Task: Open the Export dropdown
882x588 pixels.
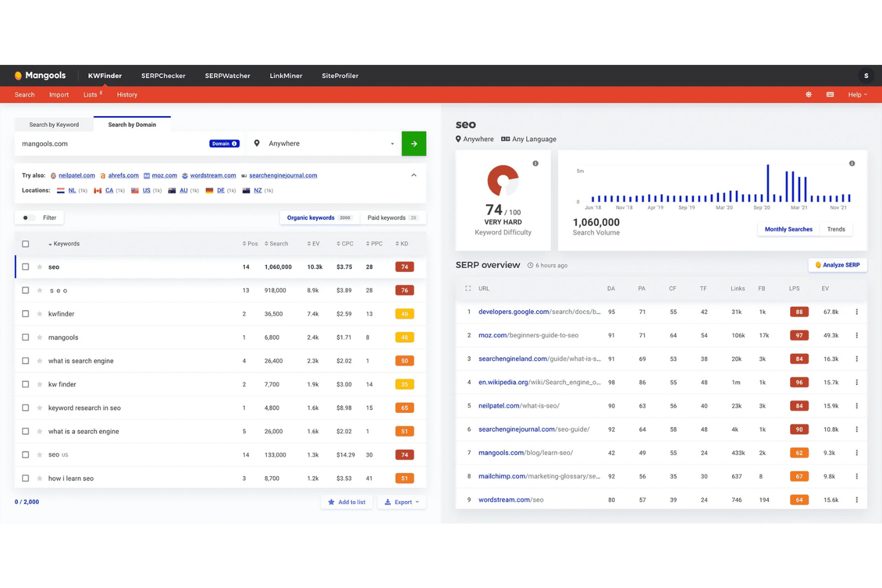Action: tap(402, 502)
